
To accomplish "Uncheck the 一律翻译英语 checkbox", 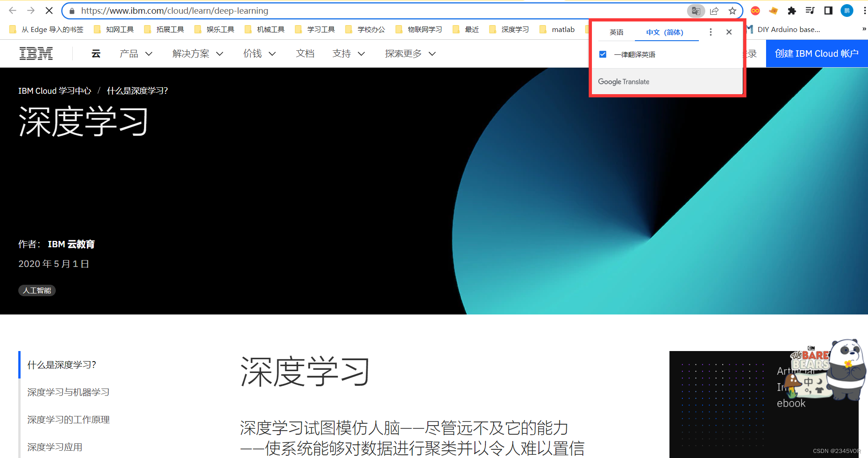I will pos(602,54).
